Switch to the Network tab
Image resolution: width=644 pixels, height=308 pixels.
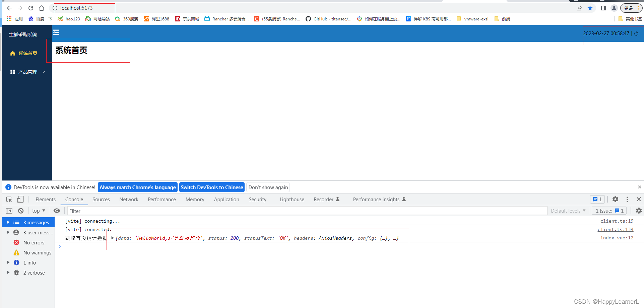[129, 200]
